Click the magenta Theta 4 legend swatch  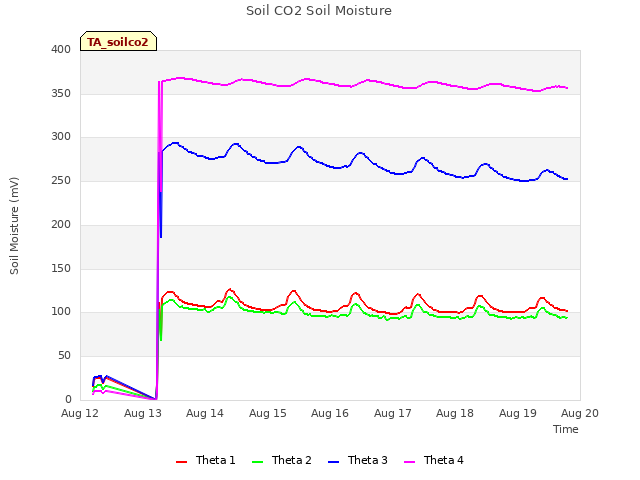(409, 462)
